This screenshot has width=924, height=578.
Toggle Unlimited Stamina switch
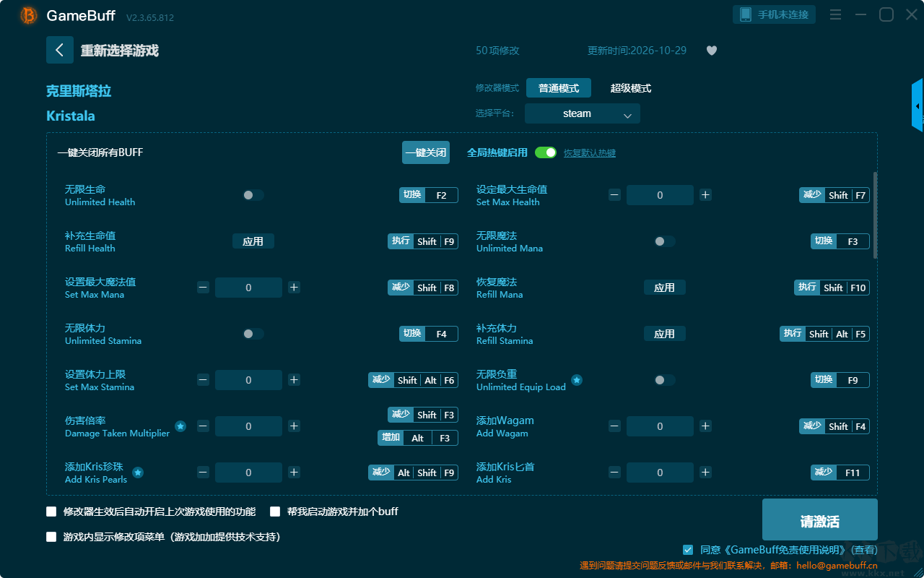click(x=253, y=334)
